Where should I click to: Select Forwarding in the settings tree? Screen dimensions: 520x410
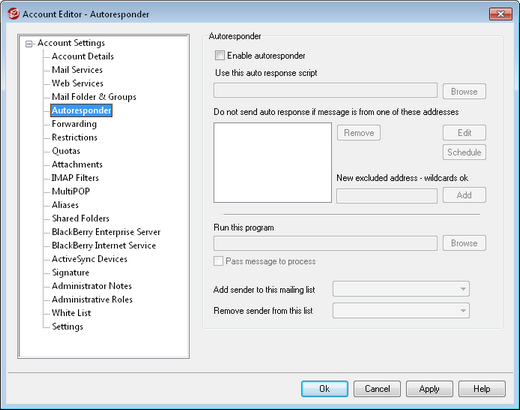coord(74,124)
